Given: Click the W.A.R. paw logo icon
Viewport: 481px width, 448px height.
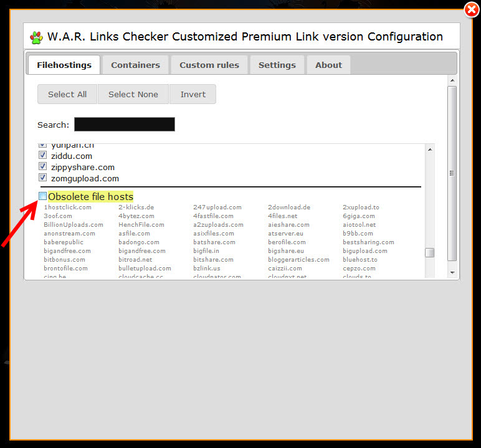Looking at the screenshot, I should [x=37, y=37].
